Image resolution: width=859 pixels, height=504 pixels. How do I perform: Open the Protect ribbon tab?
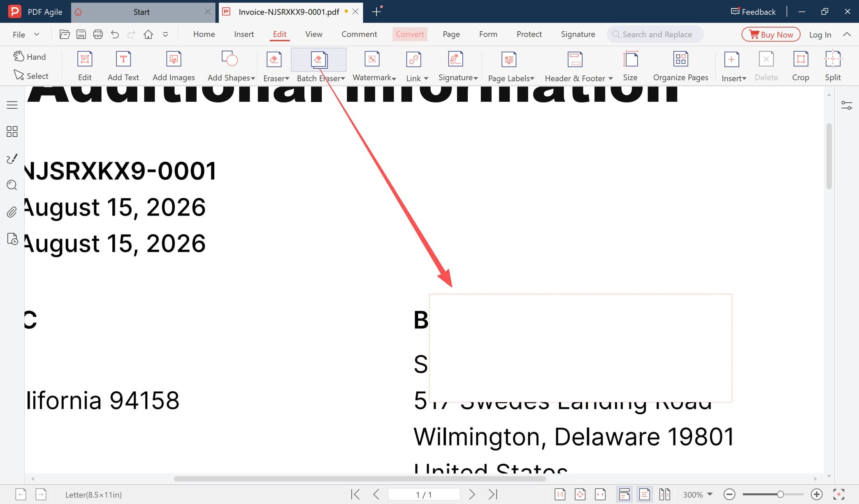[x=529, y=34]
